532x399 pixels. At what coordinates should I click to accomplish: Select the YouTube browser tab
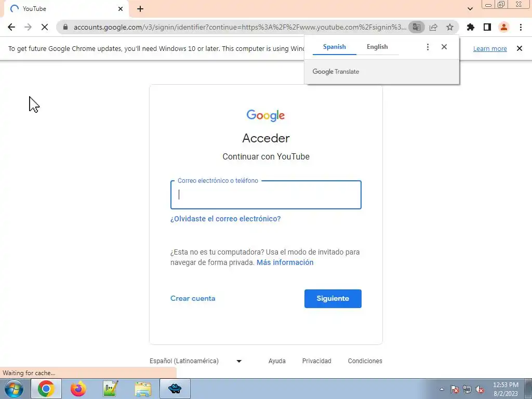click(66, 9)
